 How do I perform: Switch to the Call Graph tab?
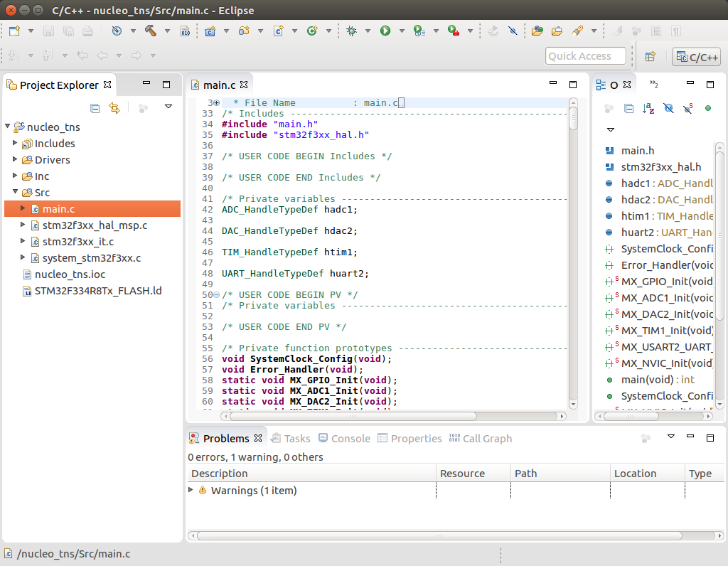[486, 439]
